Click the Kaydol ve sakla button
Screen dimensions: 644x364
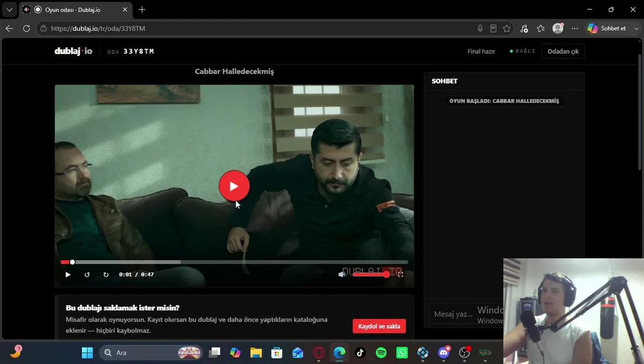[x=379, y=326]
